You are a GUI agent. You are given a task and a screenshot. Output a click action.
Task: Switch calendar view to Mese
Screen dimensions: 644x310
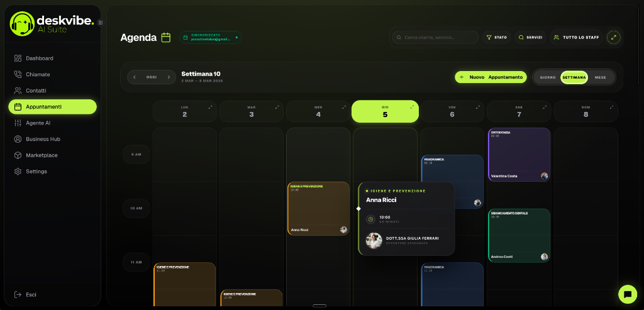(x=600, y=77)
